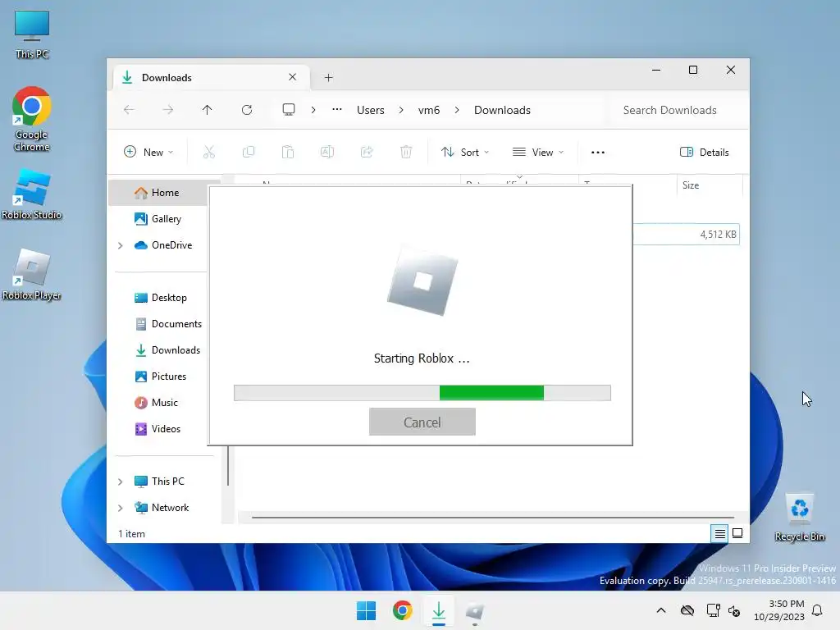Open the View dropdown menu
The image size is (840, 630).
click(538, 152)
